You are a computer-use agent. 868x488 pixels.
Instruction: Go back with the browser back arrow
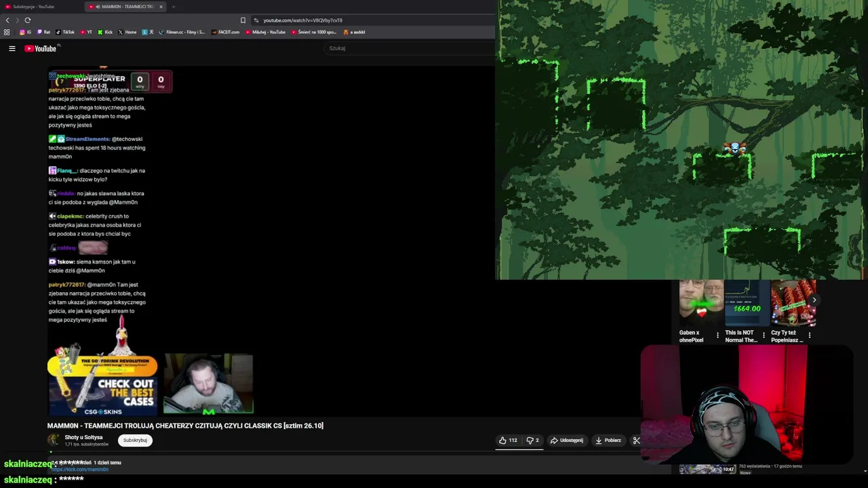pos(7,20)
